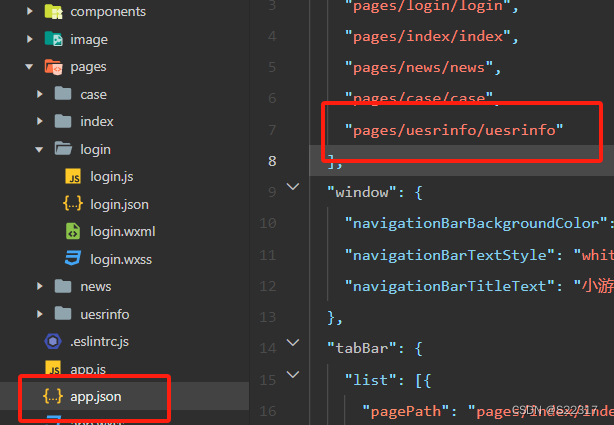Click the open login folder icon
This screenshot has width=614, height=425.
[x=63, y=149]
